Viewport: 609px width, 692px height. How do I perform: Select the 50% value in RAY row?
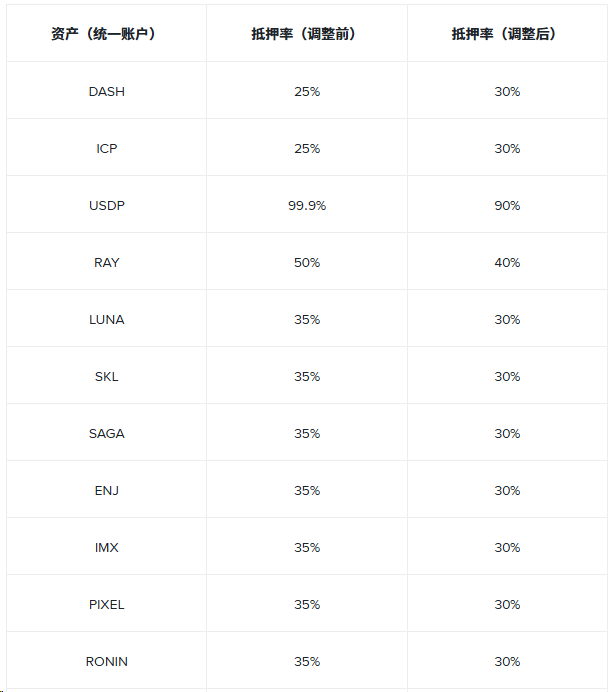[307, 262]
